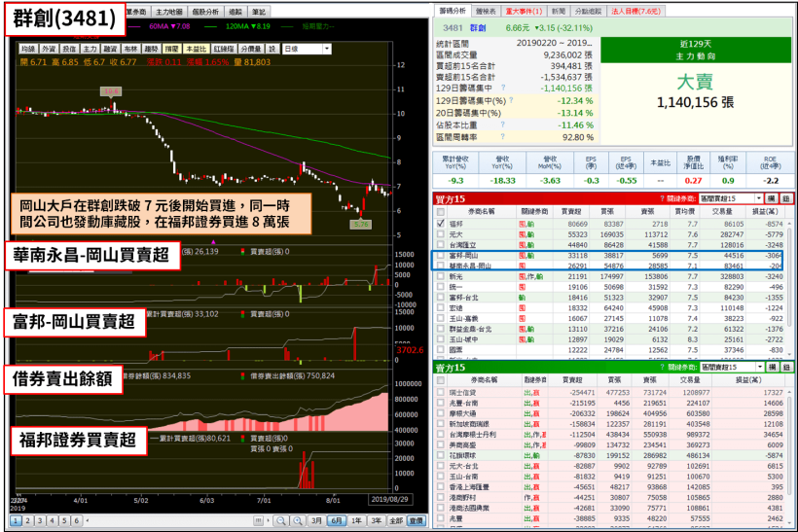Click the help icon beside 區間周轉率
Viewport: 798px width, 532px height.
click(503, 137)
